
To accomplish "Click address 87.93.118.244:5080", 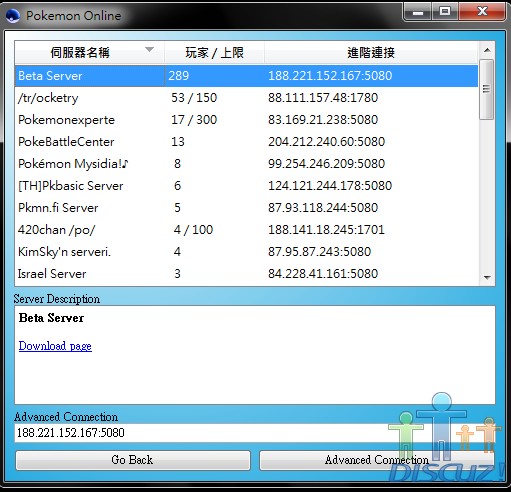I will click(323, 208).
